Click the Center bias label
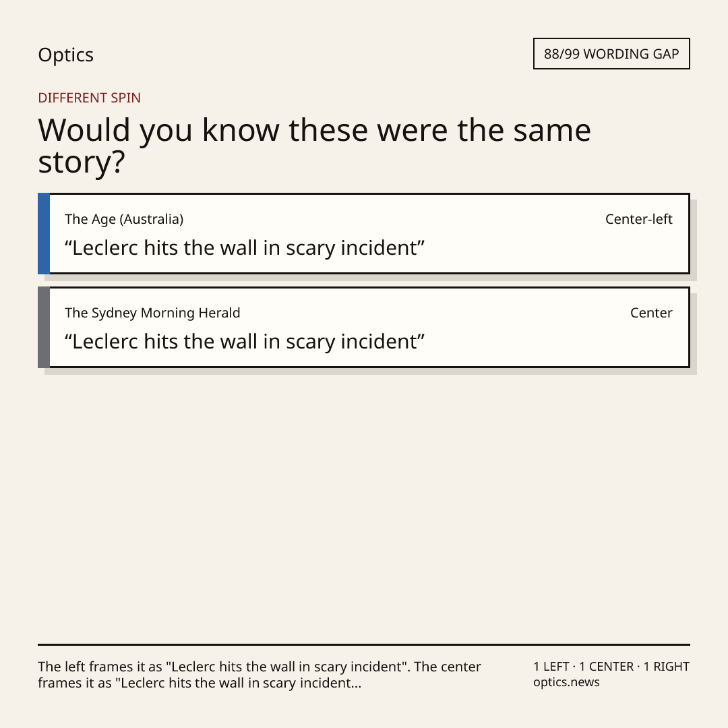 click(651, 313)
